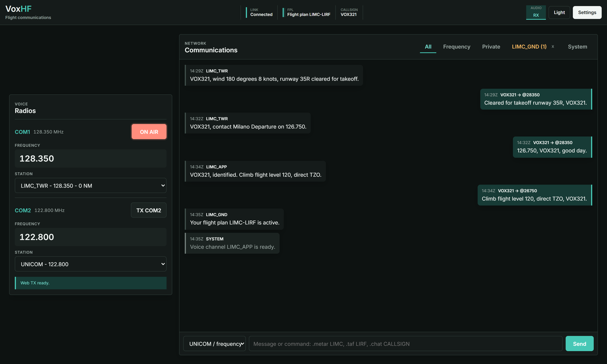Select the LIMC_GND flight plan active message

[234, 219]
